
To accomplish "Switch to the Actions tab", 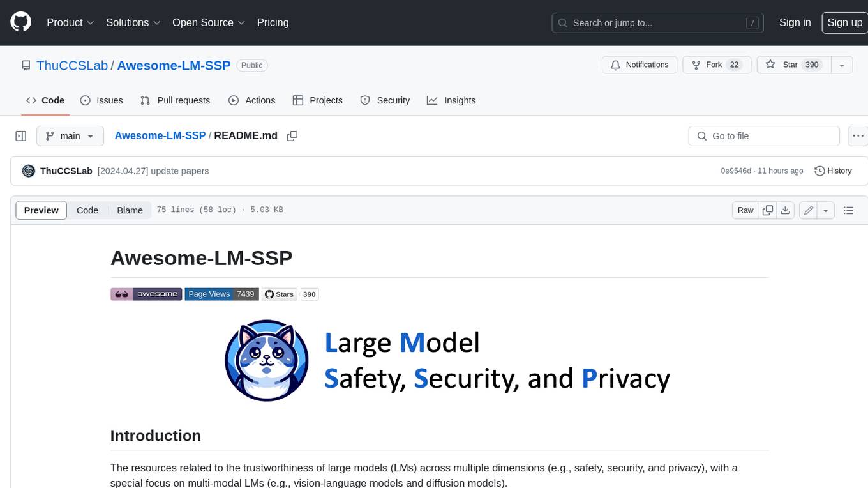I will 251,100.
